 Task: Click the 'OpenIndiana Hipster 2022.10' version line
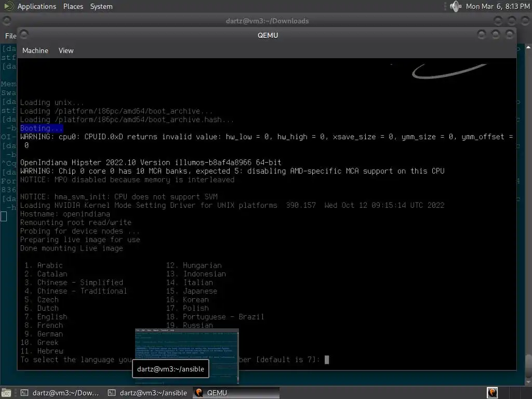point(151,163)
